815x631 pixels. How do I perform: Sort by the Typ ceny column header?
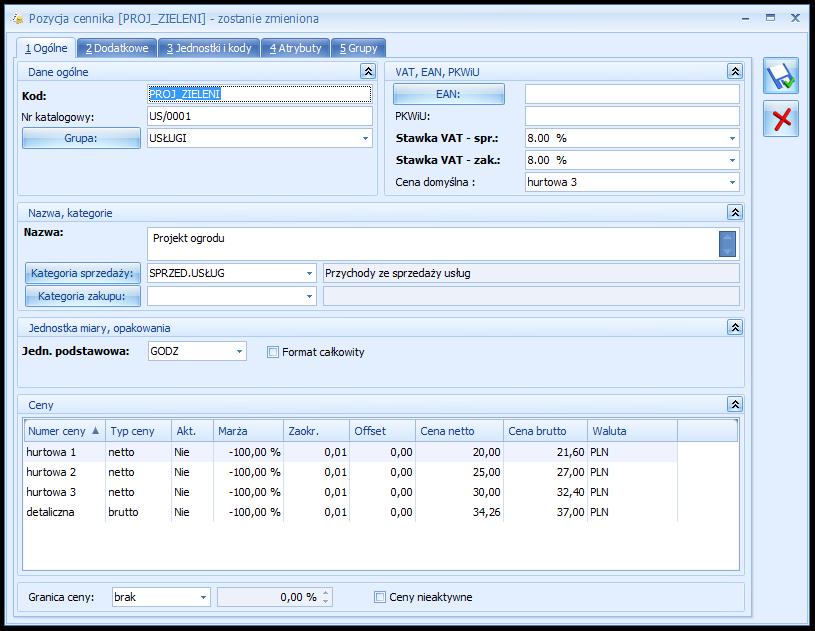139,431
